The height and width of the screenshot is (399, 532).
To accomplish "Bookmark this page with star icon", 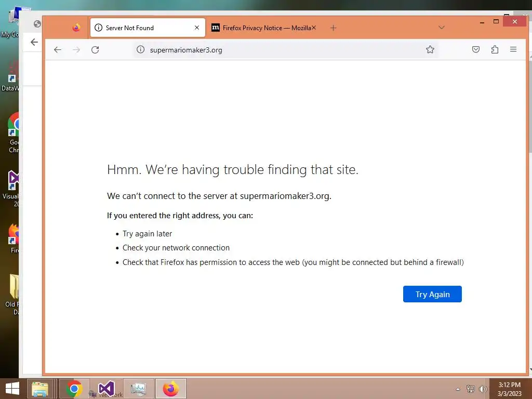I will click(x=430, y=49).
